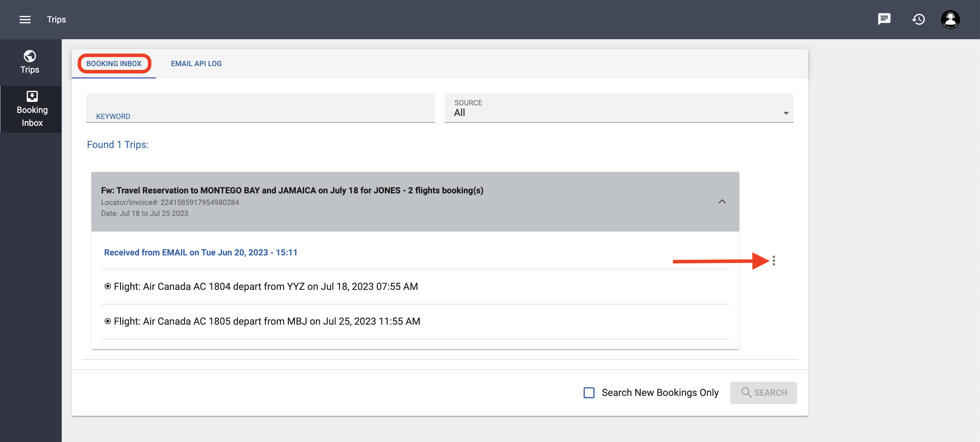Go to Trips in the sidebar
The width and height of the screenshot is (980, 442).
pyautogui.click(x=30, y=62)
